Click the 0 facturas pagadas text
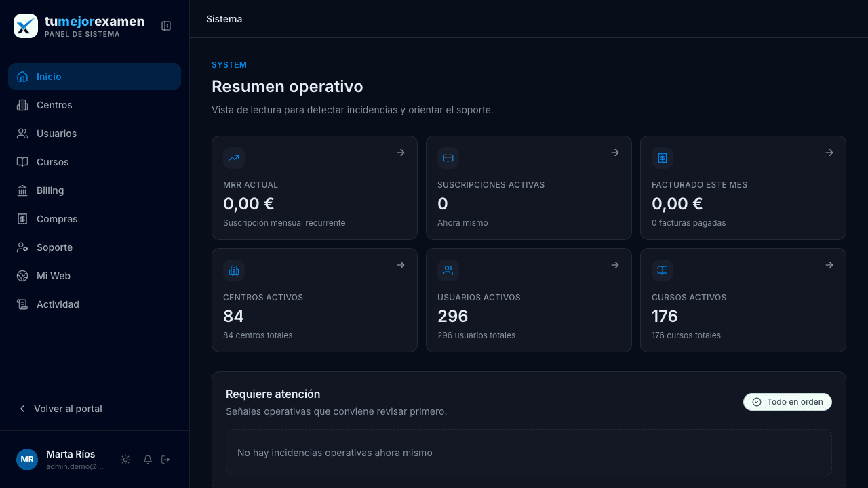Image resolution: width=868 pixels, height=488 pixels. click(x=688, y=223)
